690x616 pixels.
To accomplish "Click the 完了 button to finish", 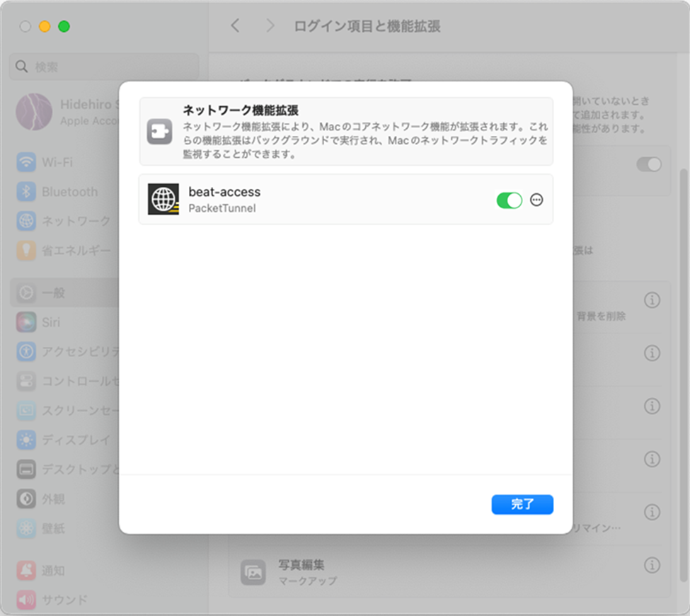I will click(522, 504).
